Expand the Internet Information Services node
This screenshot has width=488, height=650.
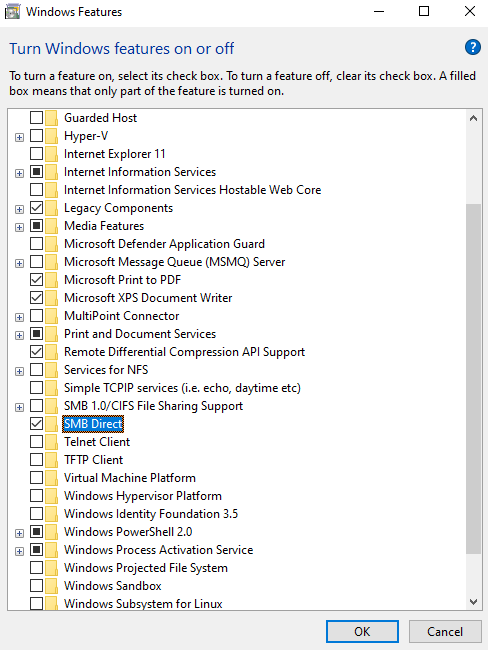tap(19, 173)
